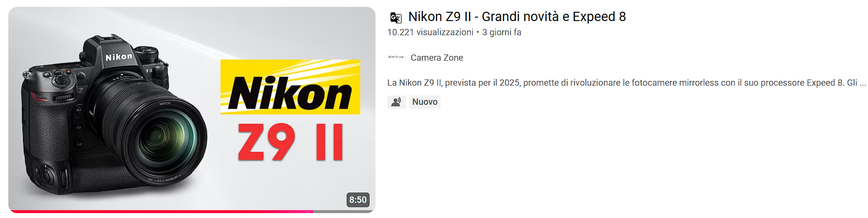Open the Nikon Z9 II video thumbnail
The width and height of the screenshot is (868, 218).
pyautogui.click(x=192, y=110)
